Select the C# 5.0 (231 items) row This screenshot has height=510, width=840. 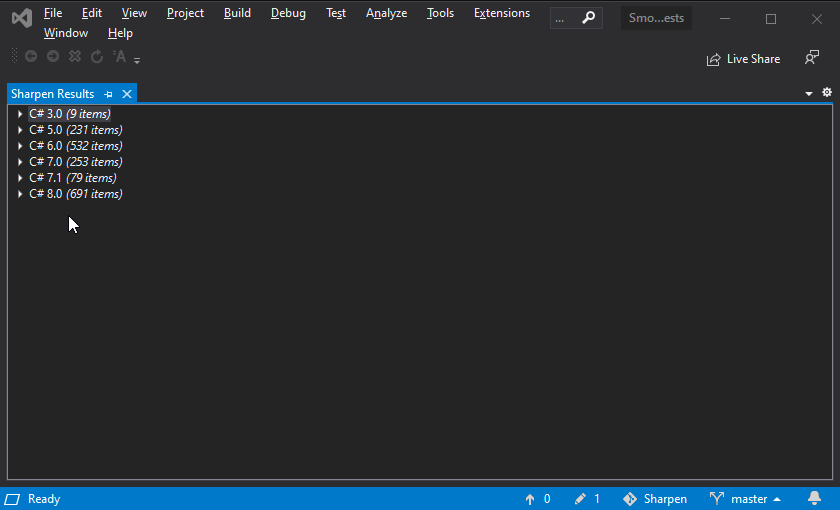pyautogui.click(x=76, y=130)
